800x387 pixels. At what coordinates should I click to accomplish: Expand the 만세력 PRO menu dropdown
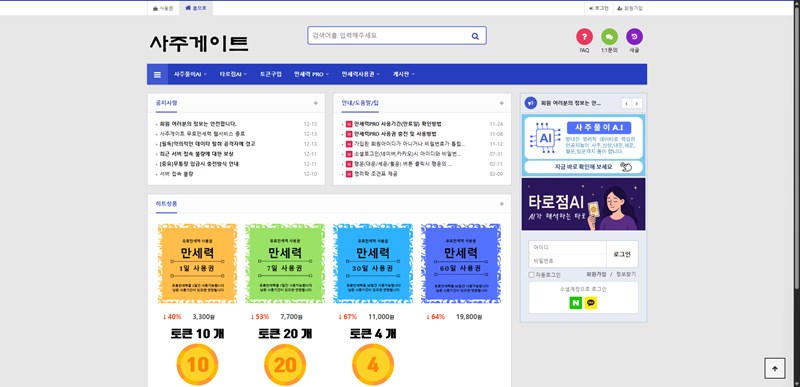(311, 74)
